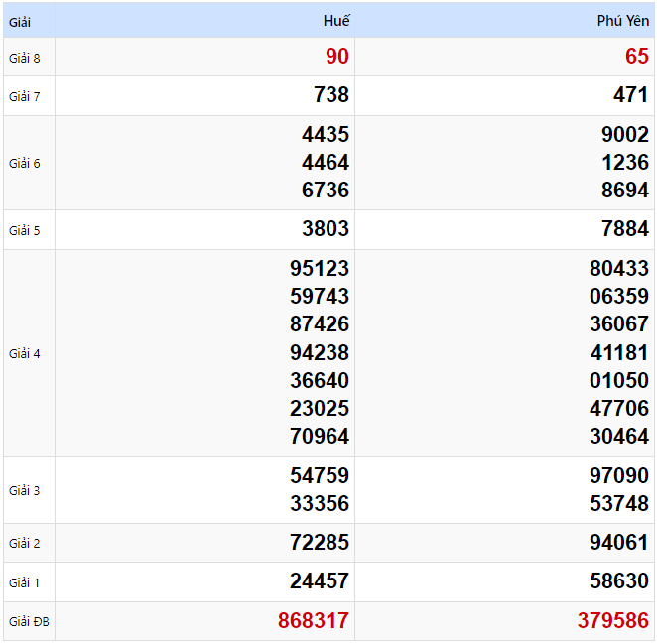The image size is (657, 644).
Task: Click the Giải 3 number 54759
Action: (x=320, y=475)
